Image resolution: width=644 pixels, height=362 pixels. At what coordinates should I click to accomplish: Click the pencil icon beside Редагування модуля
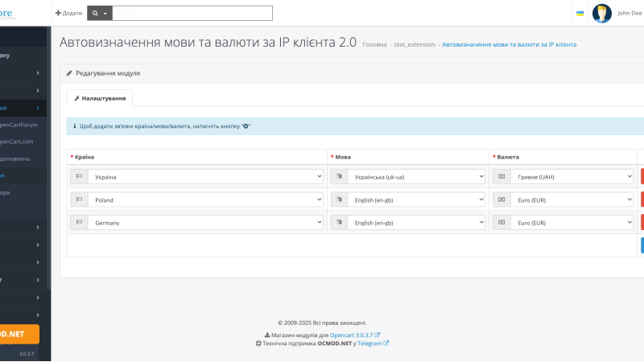(x=69, y=73)
